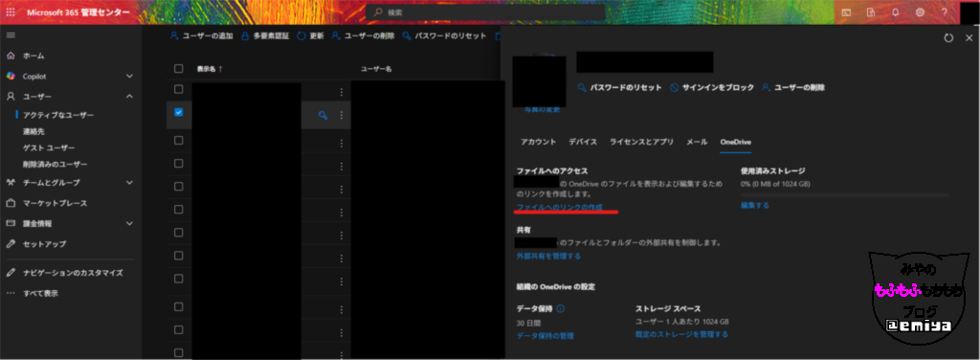980x360 pixels.
Task: Click 更新 in the toolbar
Action: (x=310, y=35)
